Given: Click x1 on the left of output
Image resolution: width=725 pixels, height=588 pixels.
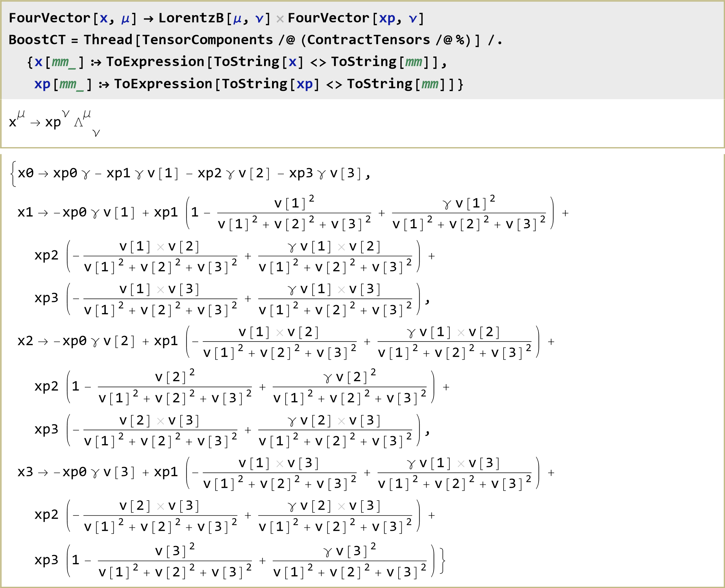Looking at the screenshot, I should [x=25, y=212].
